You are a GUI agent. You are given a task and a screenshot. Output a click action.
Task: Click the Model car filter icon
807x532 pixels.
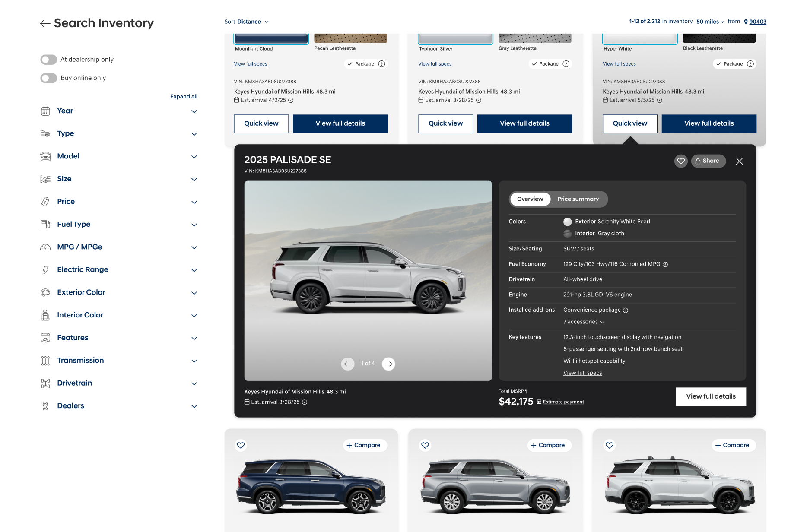45,156
